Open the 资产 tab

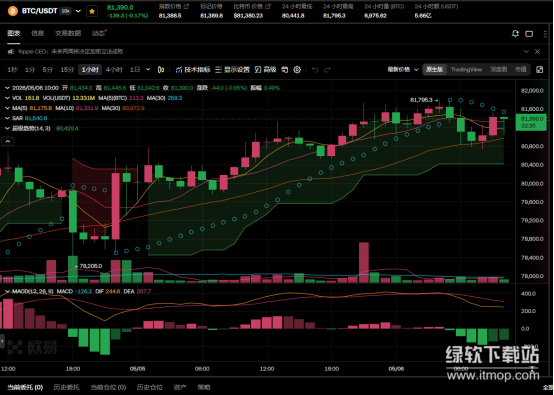(x=180, y=387)
